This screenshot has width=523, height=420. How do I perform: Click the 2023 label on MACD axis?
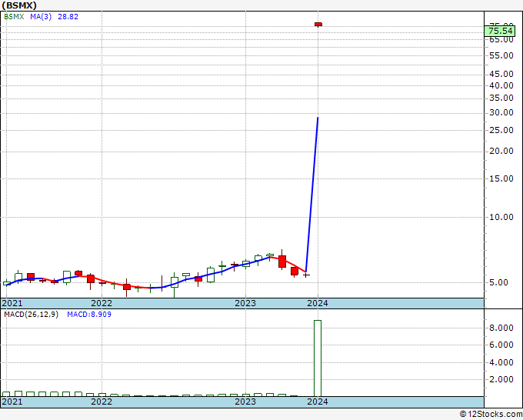coord(245,402)
